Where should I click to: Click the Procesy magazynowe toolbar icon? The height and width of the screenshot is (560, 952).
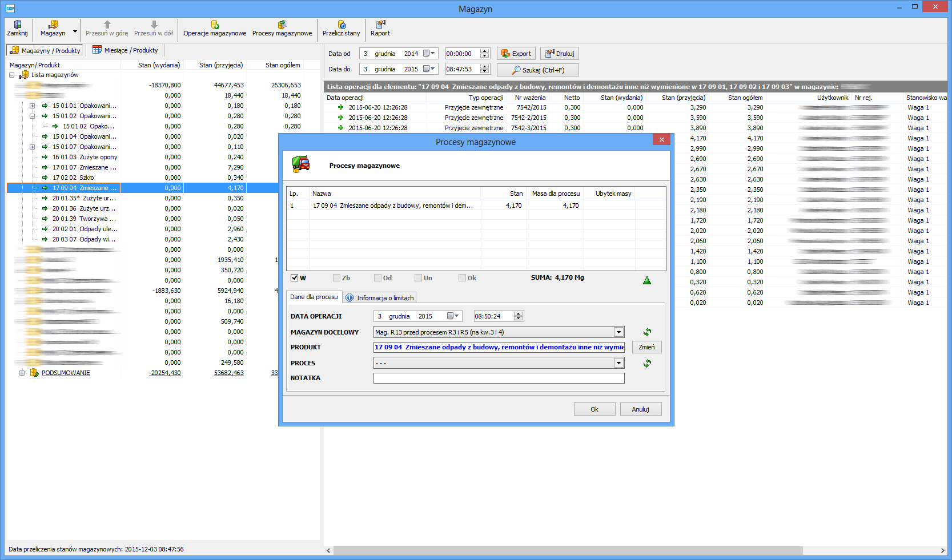(282, 25)
